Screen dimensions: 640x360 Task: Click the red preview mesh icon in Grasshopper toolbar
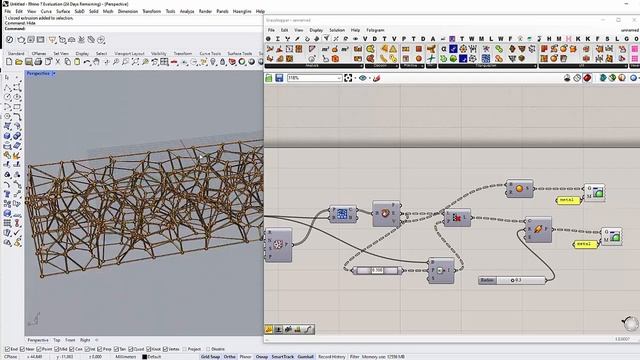point(587,78)
